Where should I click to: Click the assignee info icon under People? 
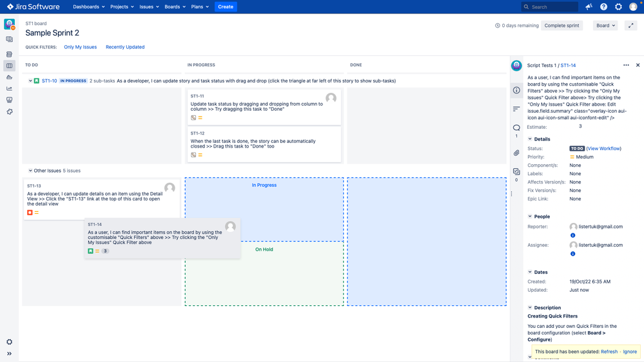572,254
